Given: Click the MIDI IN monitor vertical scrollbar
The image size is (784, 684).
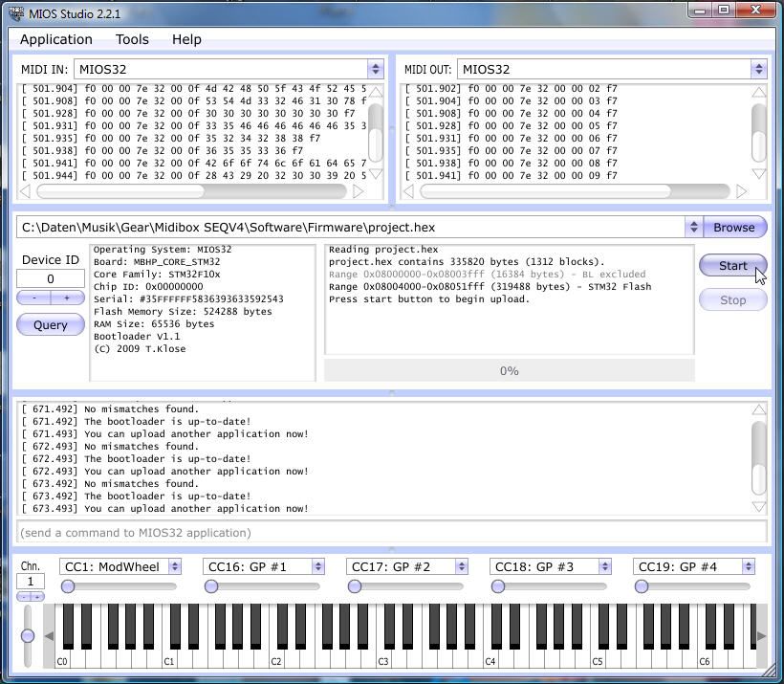Looking at the screenshot, I should (376, 133).
